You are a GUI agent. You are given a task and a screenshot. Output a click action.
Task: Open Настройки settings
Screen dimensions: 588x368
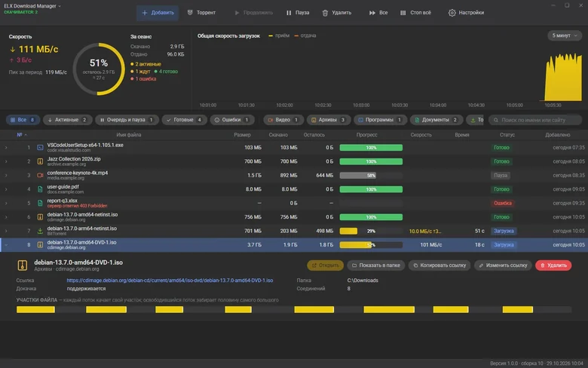pos(466,13)
